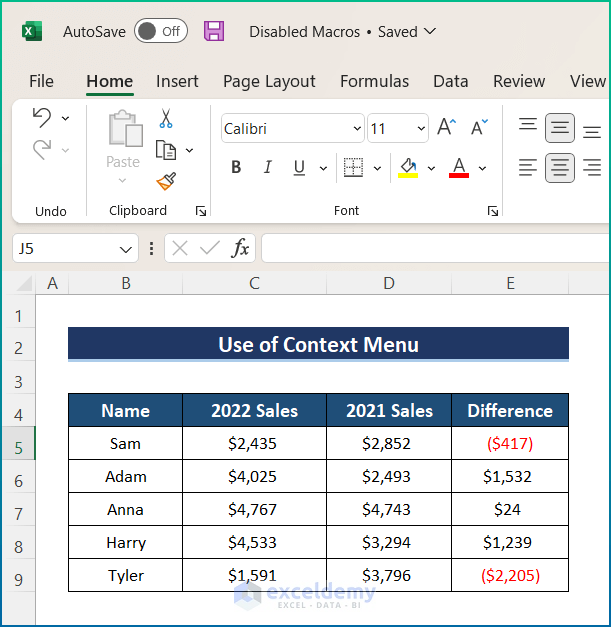The image size is (611, 627).
Task: Toggle Center horizontal text alignment
Action: (x=560, y=168)
